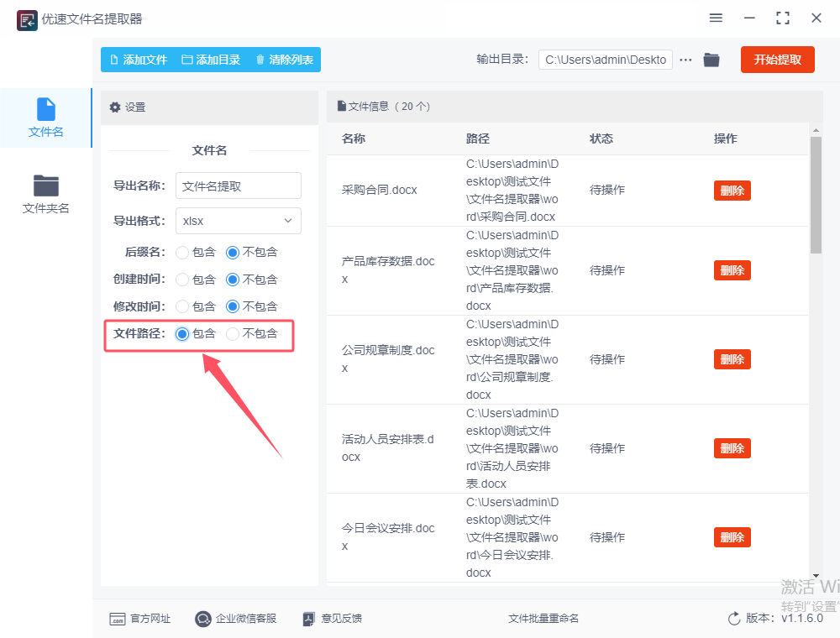
Task: Click the 意见反馈 link
Action: 332,619
